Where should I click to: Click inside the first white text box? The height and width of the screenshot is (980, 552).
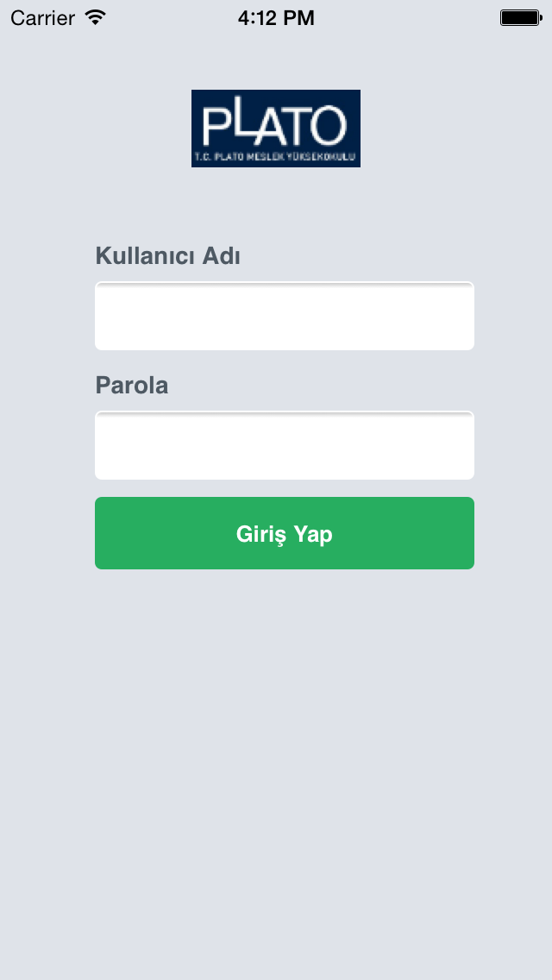(285, 316)
